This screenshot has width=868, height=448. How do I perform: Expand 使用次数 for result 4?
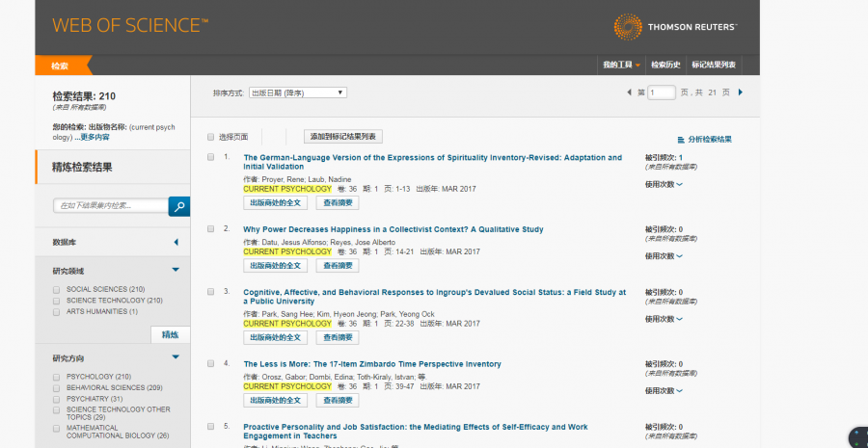(664, 391)
